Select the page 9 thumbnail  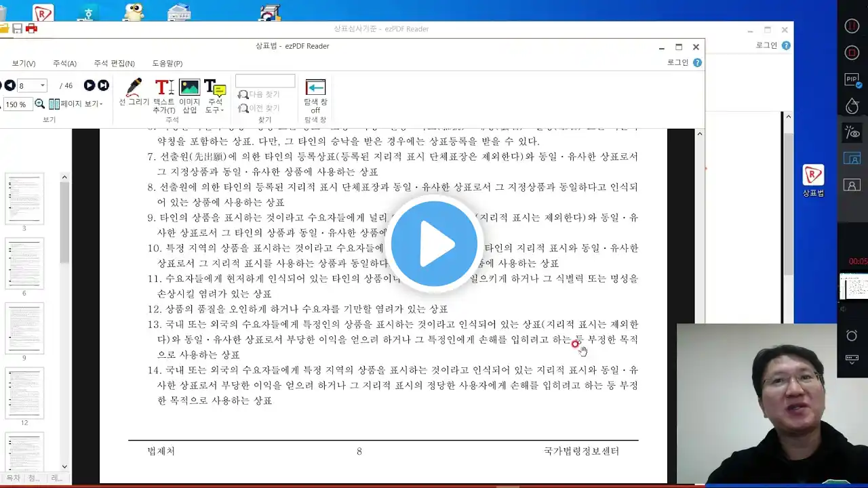point(24,329)
